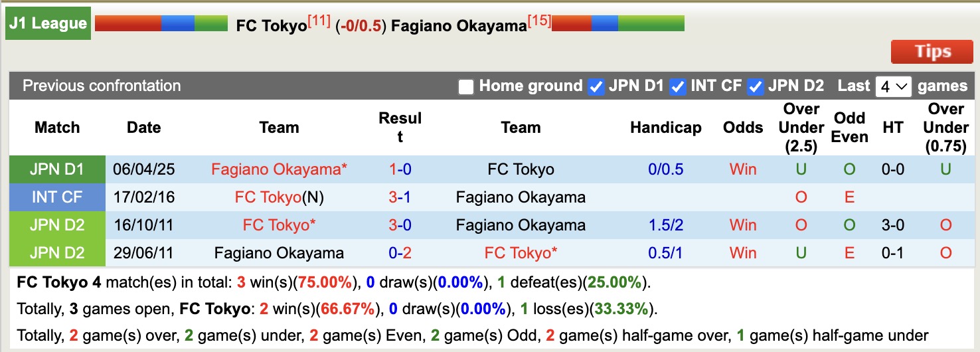The image size is (980, 352).
Task: Toggle the JPN D2 checkbox
Action: click(755, 87)
